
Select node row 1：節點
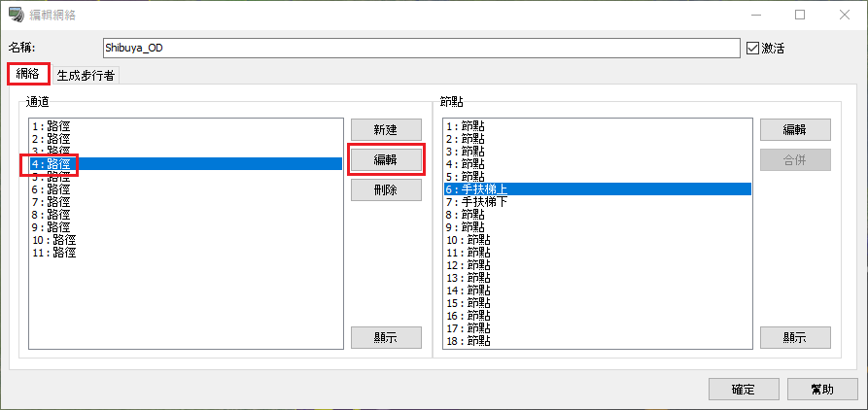[x=598, y=126]
